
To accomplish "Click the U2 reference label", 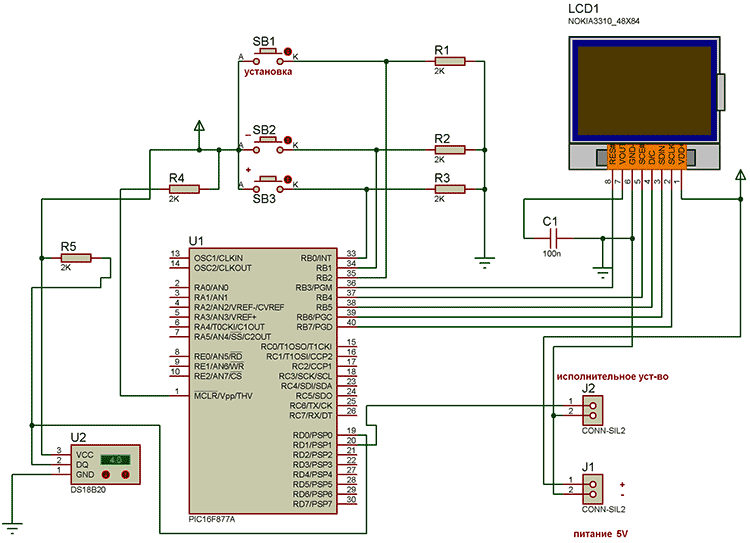I will coord(78,438).
